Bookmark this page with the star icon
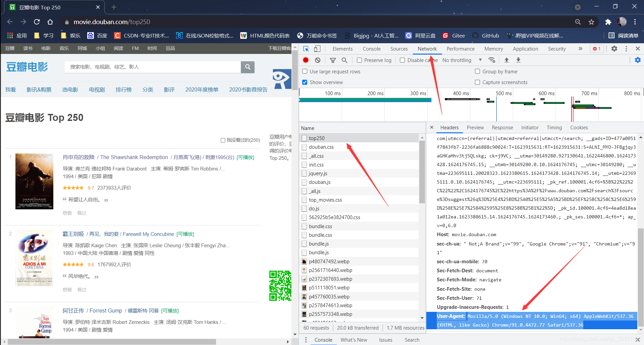 [x=591, y=22]
